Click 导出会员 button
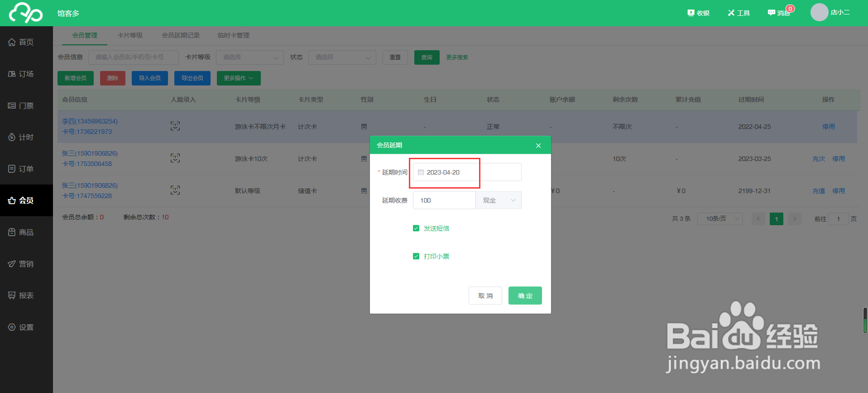 point(192,78)
